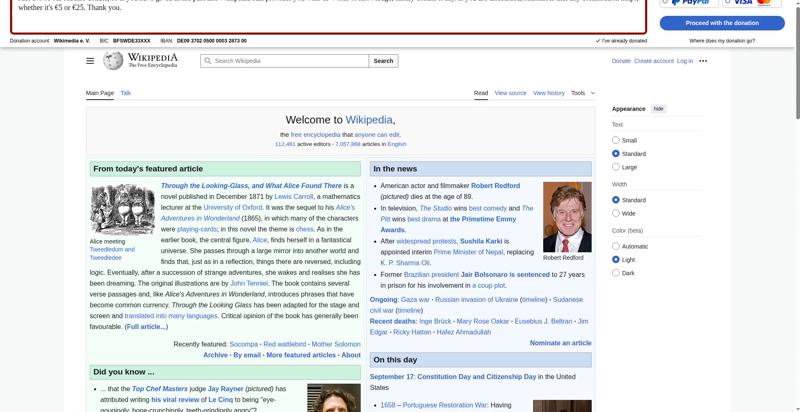Open the English articles link

tap(396, 144)
